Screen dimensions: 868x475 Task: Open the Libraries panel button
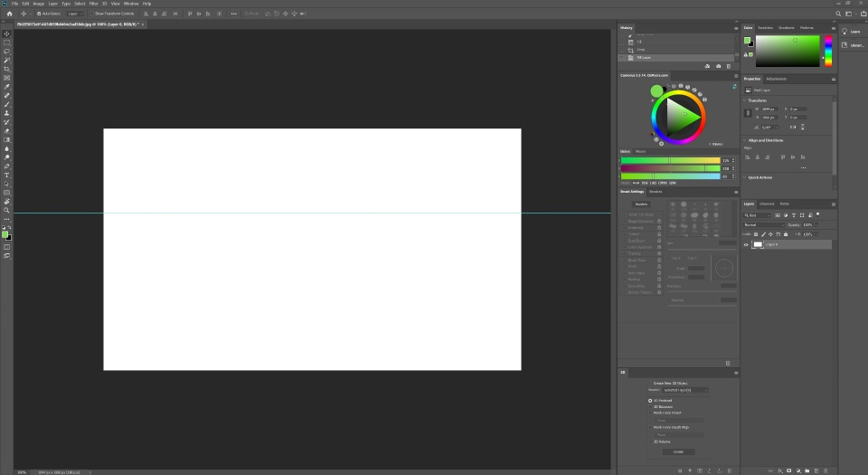(x=852, y=45)
